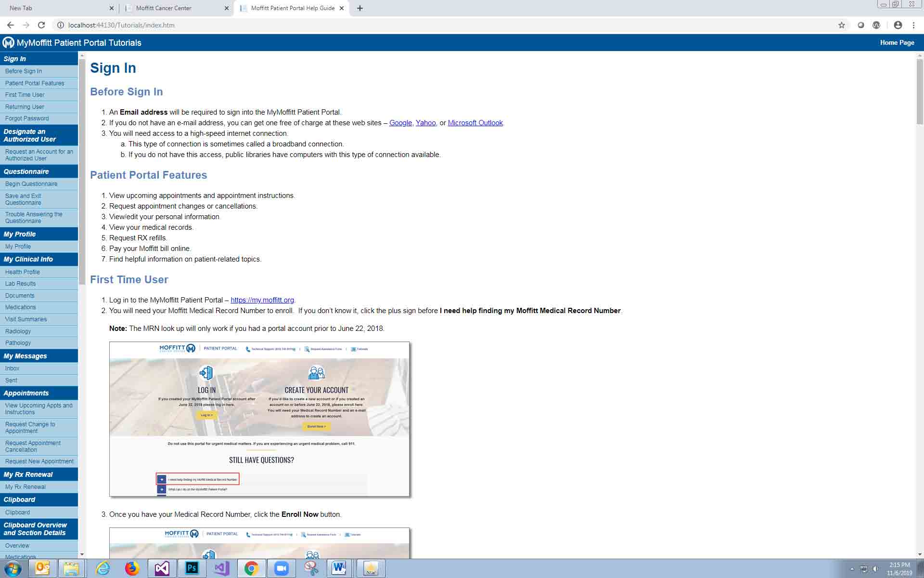Open Photoshop from the taskbar
The height and width of the screenshot is (578, 924).
point(192,568)
